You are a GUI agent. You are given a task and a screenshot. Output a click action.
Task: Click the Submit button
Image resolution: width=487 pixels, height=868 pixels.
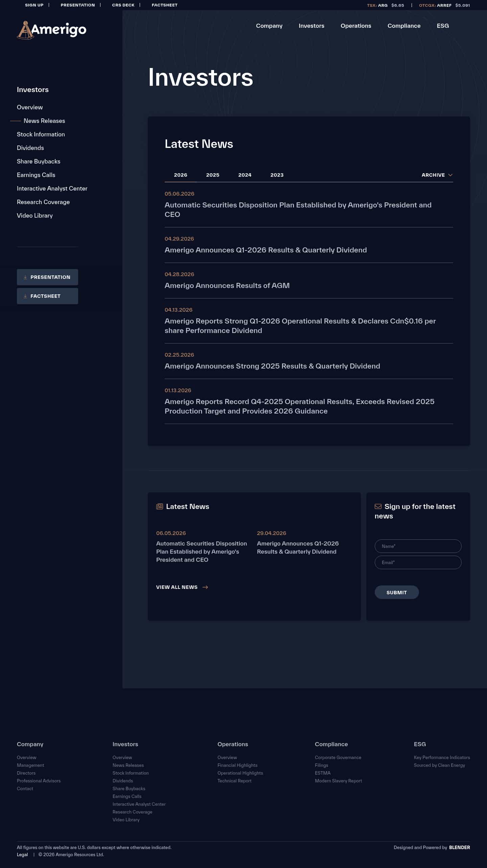click(397, 592)
